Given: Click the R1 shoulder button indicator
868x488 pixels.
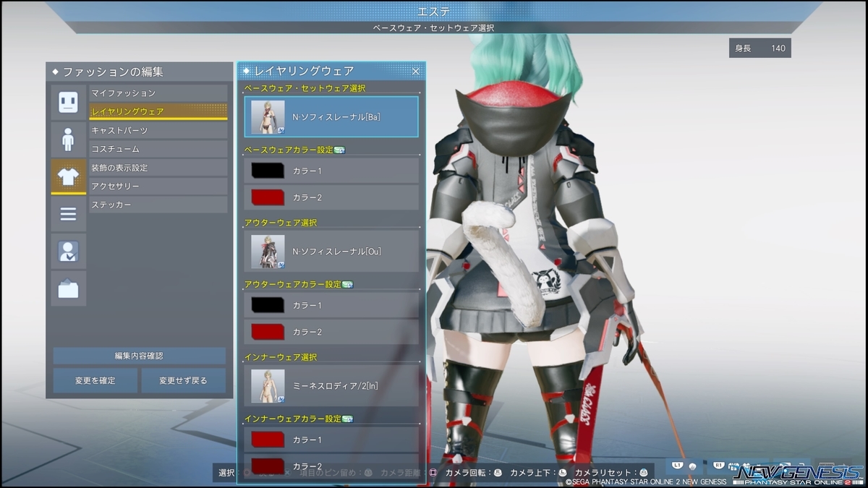Looking at the screenshot, I should click(718, 465).
